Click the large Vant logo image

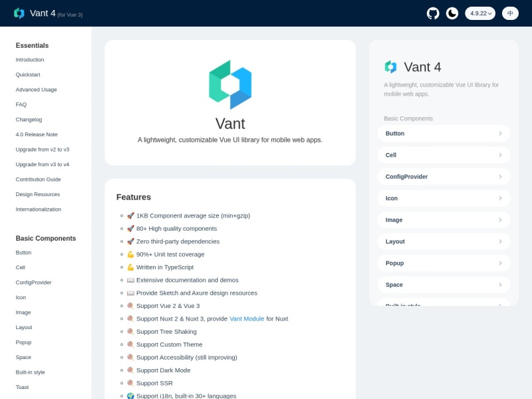230,85
